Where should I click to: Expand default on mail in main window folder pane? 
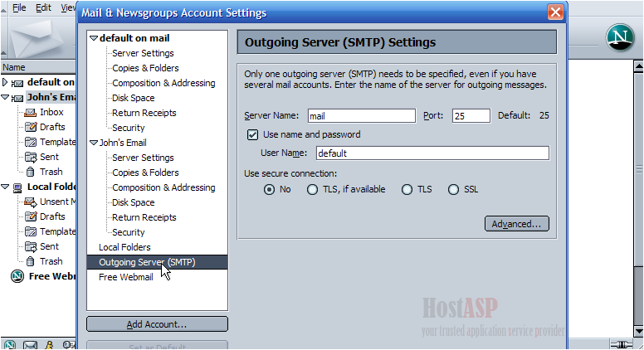click(5, 82)
